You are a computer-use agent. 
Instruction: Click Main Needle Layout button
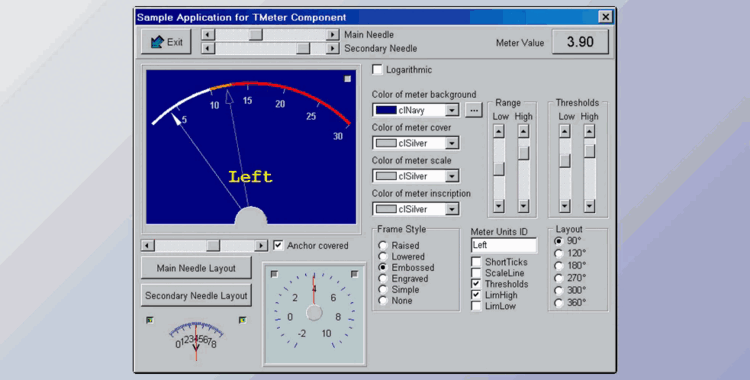tap(196, 268)
